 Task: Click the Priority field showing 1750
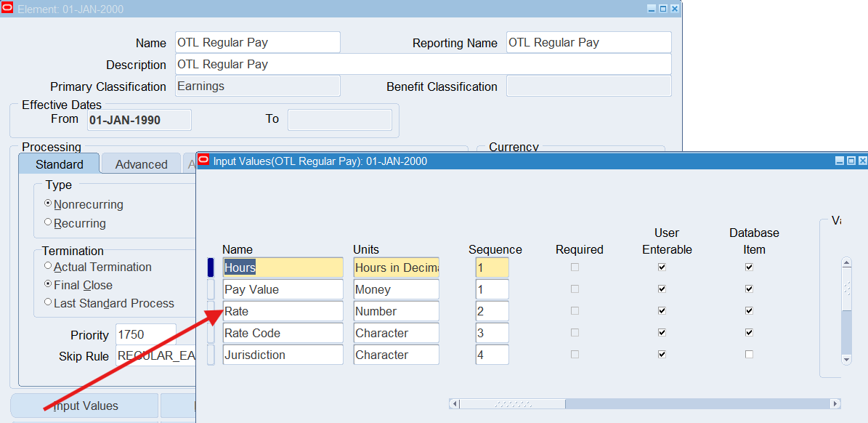[x=144, y=334]
